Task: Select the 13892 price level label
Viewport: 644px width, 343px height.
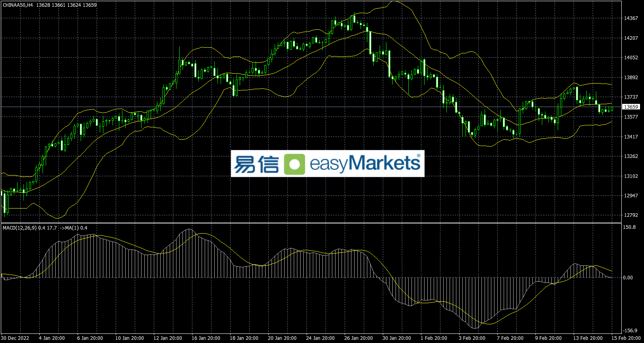Action: (x=631, y=78)
